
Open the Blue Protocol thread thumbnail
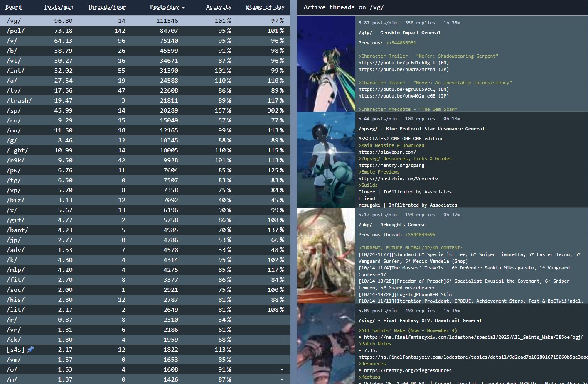(x=326, y=160)
